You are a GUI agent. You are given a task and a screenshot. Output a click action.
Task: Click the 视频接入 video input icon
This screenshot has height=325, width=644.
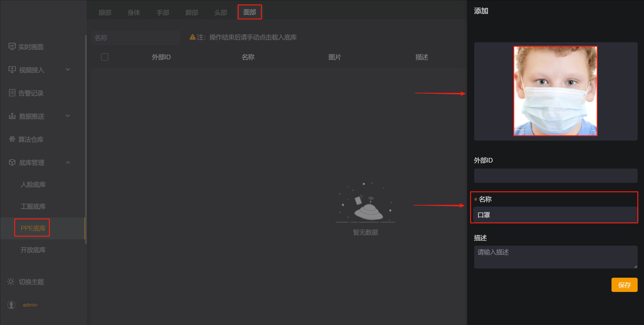[12, 70]
